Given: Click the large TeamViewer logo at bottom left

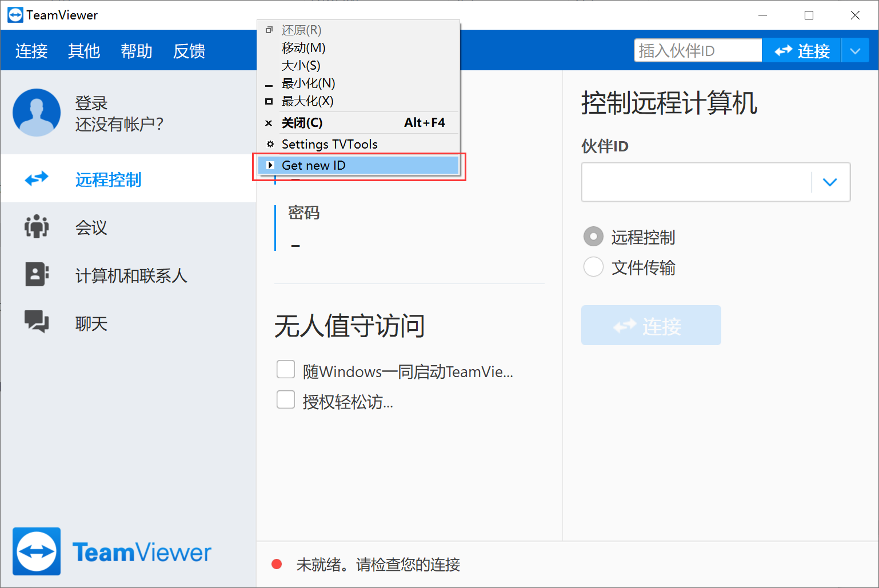Looking at the screenshot, I should (37, 551).
